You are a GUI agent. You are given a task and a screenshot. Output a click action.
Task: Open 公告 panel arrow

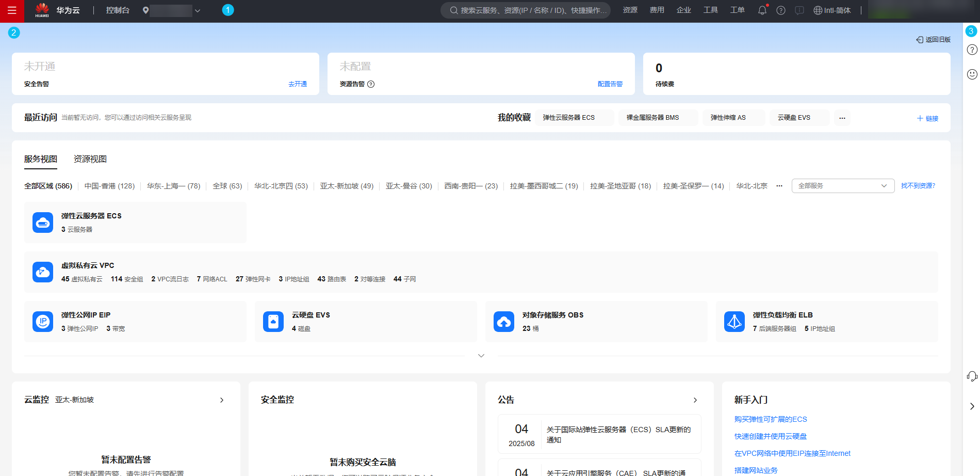click(x=695, y=400)
